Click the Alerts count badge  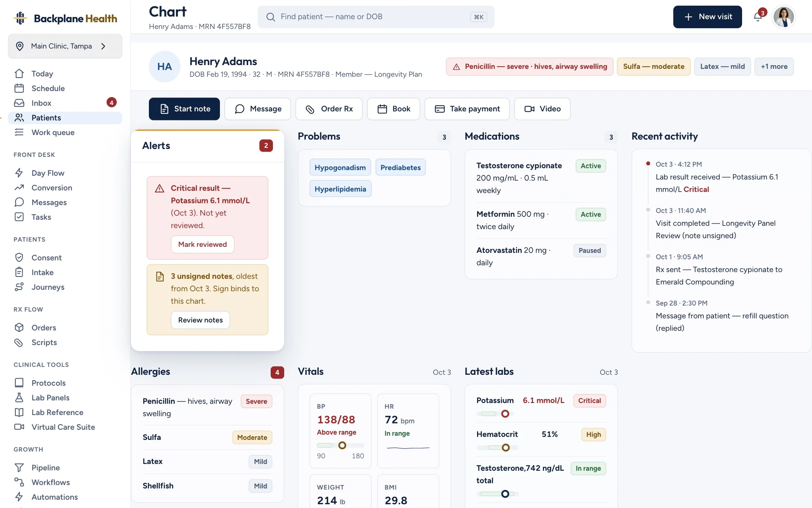coord(266,146)
